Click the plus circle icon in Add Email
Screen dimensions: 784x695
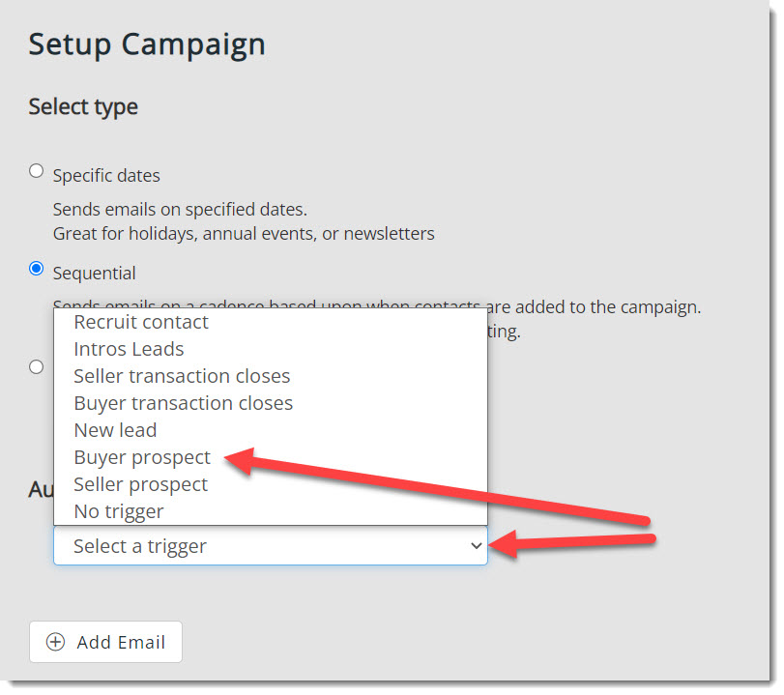(x=56, y=642)
